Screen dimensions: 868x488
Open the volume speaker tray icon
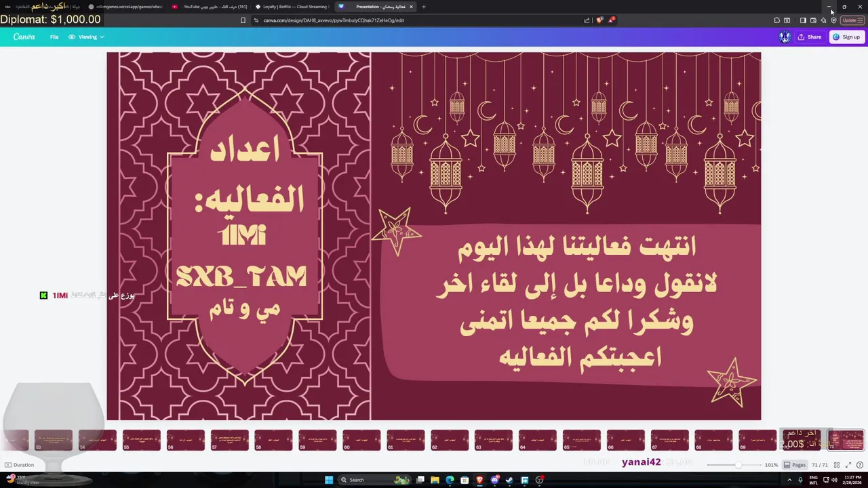pos(834,480)
